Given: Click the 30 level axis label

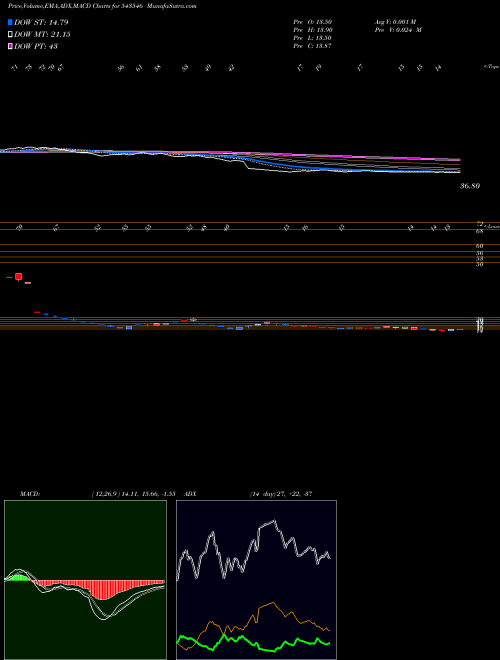Looking at the screenshot, I should pyautogui.click(x=480, y=264).
